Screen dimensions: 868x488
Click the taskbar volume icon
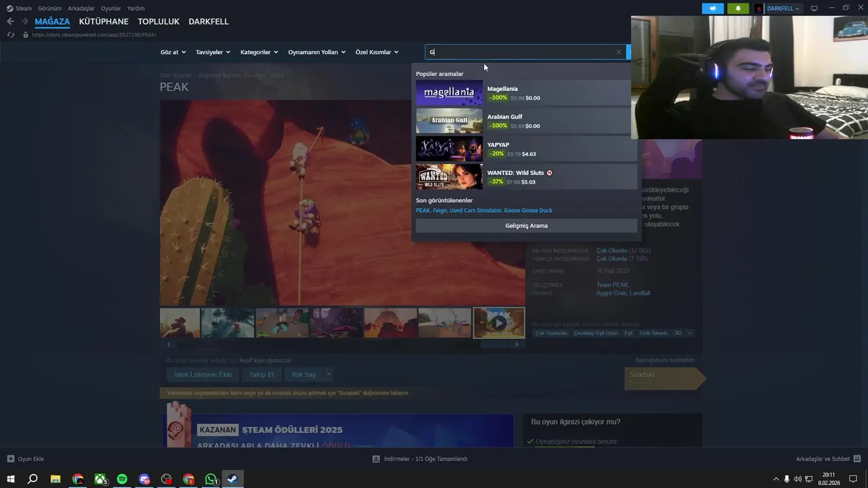(x=797, y=479)
